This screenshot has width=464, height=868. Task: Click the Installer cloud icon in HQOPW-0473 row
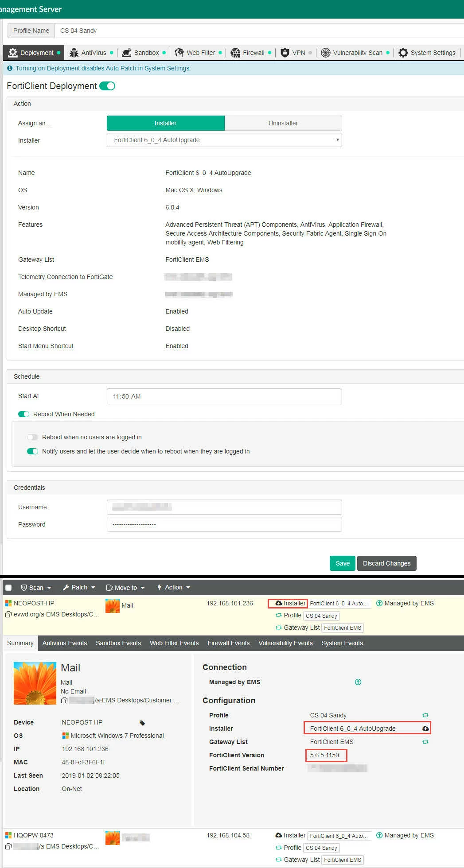278,835
